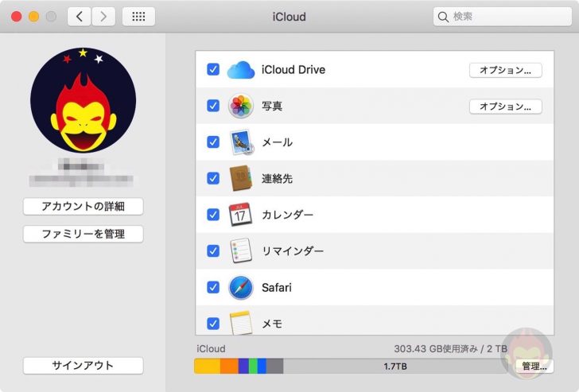Click the Mail stamp icon
Image resolution: width=579 pixels, height=392 pixels.
pyautogui.click(x=241, y=142)
